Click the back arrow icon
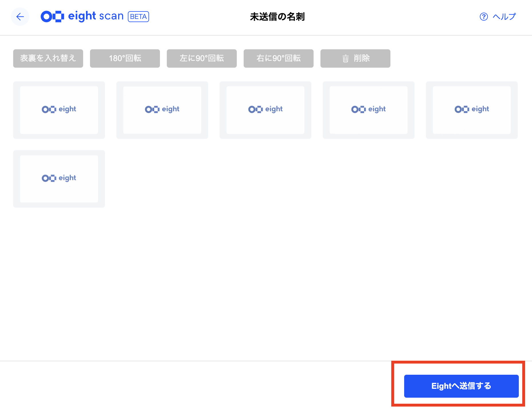Screen dimensions: 532x410 [20, 17]
